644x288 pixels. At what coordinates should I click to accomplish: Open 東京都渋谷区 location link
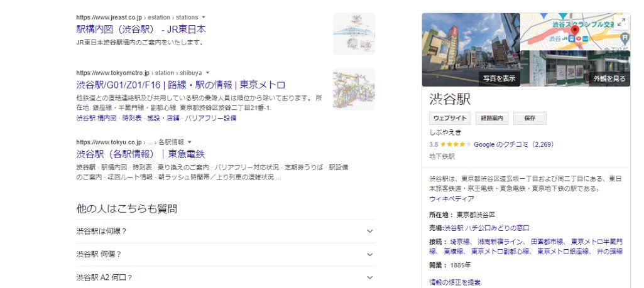coord(476,215)
